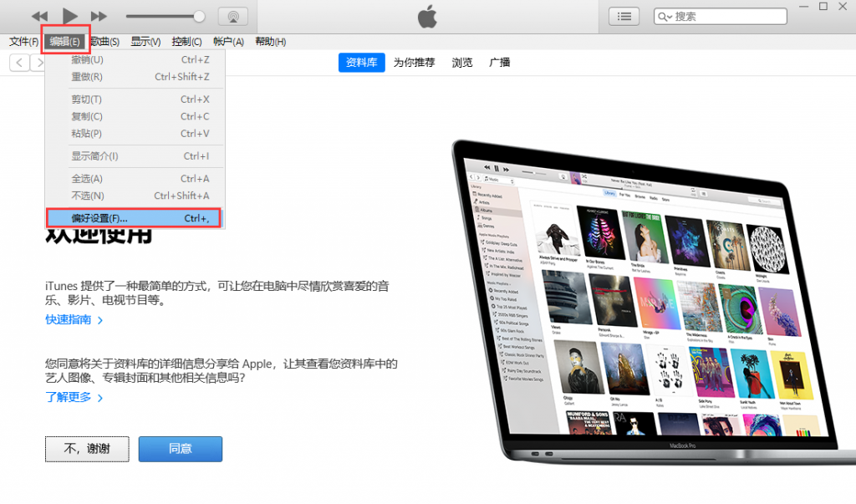Screen dimensions: 856x504
Task: Choose 重做(R) from the edit menu
Action: point(135,77)
